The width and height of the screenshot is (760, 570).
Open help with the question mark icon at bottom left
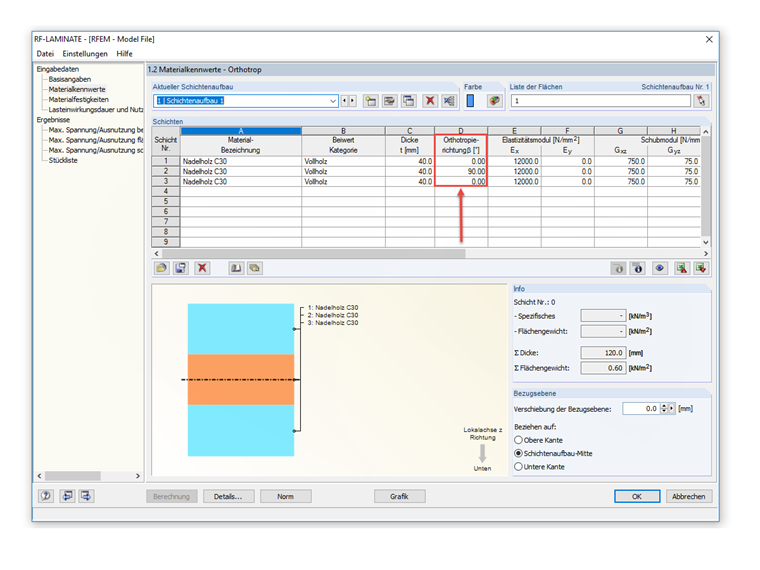click(x=46, y=496)
